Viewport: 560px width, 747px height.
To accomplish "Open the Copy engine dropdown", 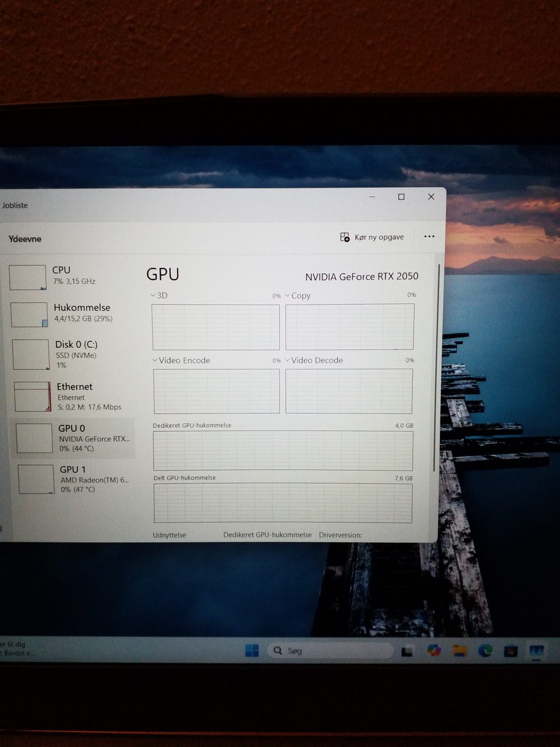I will [x=297, y=296].
